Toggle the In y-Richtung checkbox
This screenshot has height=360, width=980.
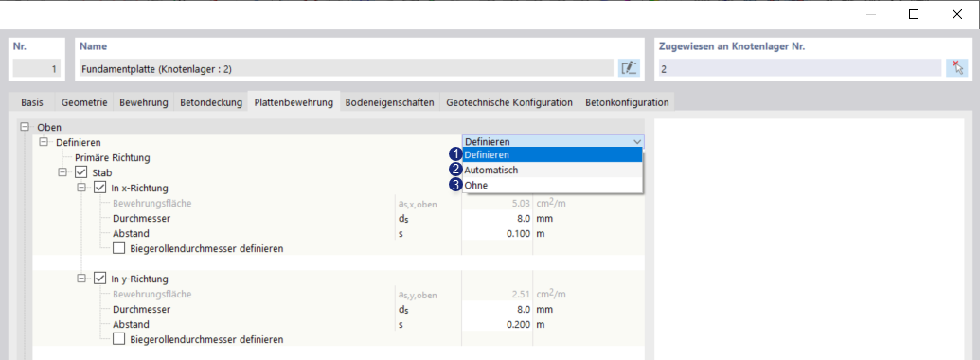click(x=100, y=279)
